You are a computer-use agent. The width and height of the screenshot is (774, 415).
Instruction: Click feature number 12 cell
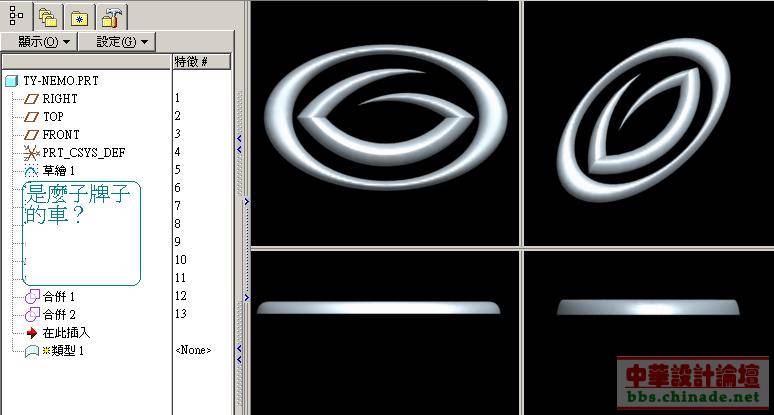click(181, 296)
